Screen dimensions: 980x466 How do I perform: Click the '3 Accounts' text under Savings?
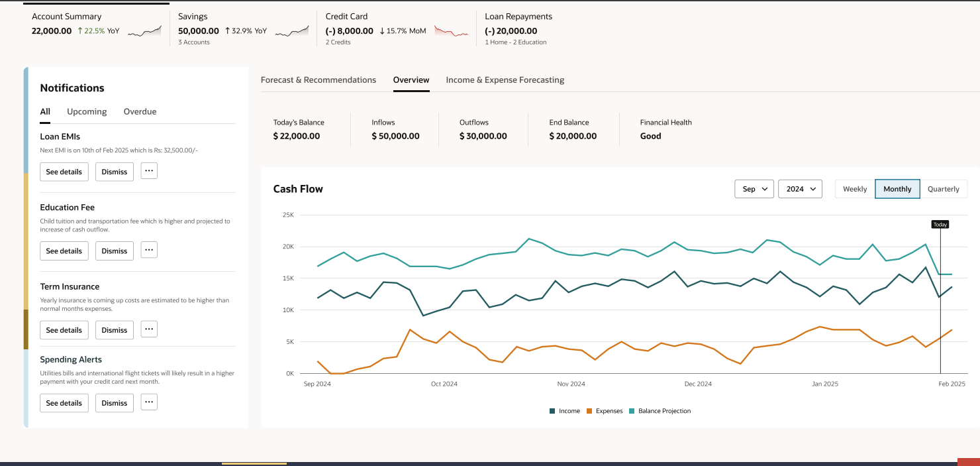[194, 42]
